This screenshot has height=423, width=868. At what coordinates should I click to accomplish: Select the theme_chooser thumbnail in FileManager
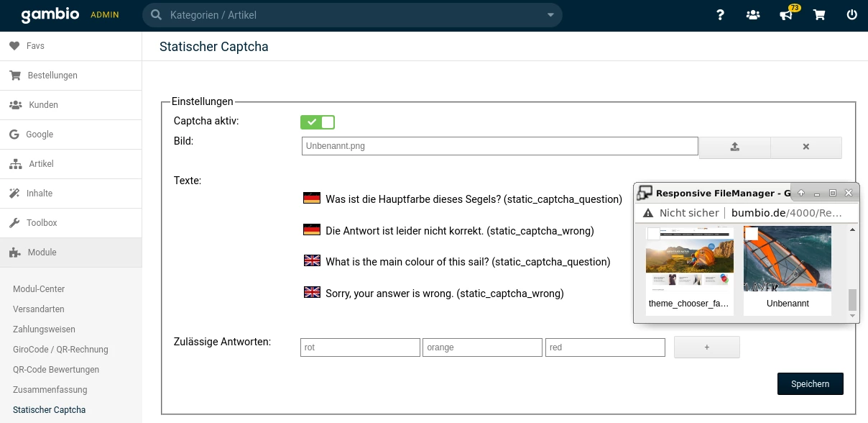point(690,259)
